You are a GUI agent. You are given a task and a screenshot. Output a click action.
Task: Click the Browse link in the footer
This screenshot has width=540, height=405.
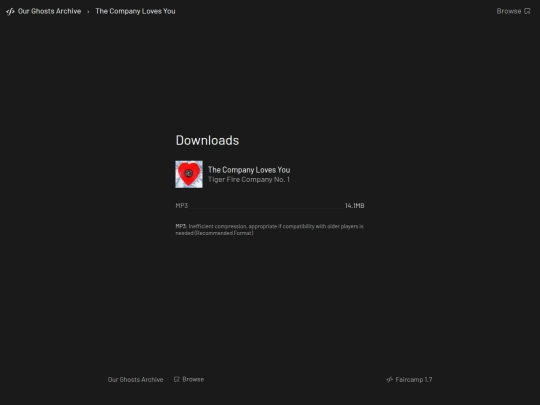coord(189,379)
